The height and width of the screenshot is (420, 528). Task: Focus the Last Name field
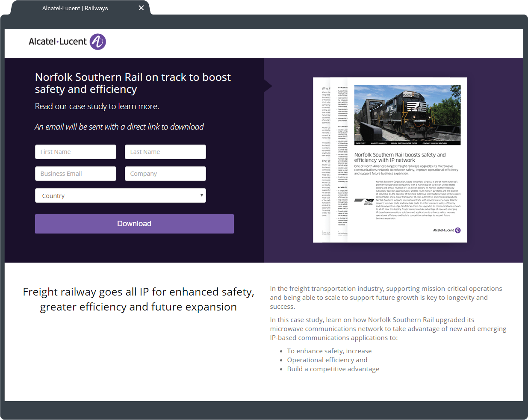tap(165, 152)
